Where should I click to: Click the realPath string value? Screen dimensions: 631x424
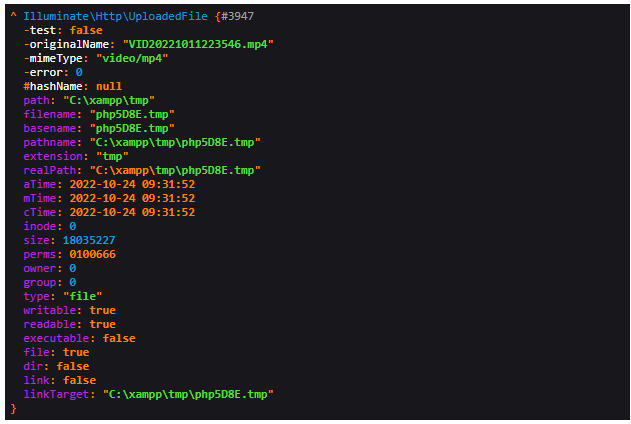click(x=175, y=170)
